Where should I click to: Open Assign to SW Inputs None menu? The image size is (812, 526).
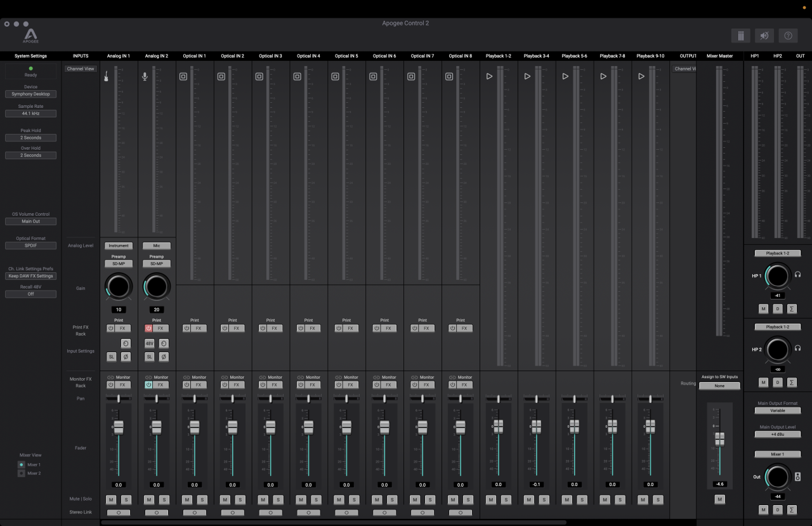(719, 386)
